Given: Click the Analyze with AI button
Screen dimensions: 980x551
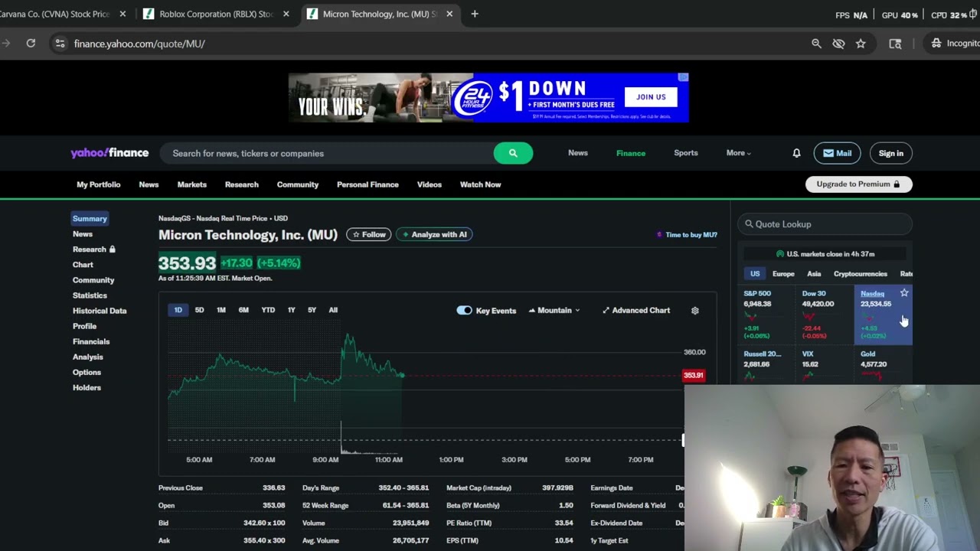Looking at the screenshot, I should coord(434,234).
